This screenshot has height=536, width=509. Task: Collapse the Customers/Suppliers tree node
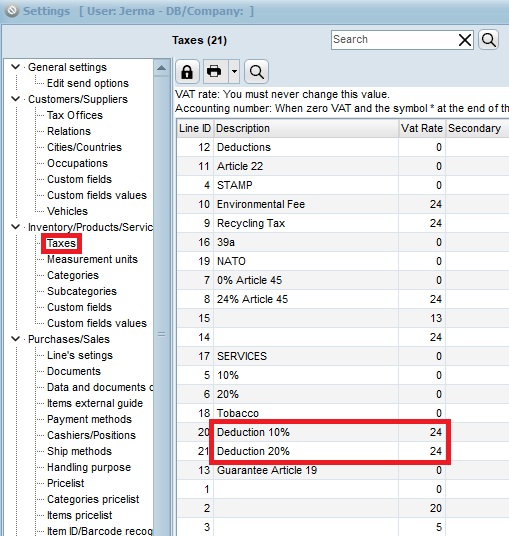tap(15, 99)
